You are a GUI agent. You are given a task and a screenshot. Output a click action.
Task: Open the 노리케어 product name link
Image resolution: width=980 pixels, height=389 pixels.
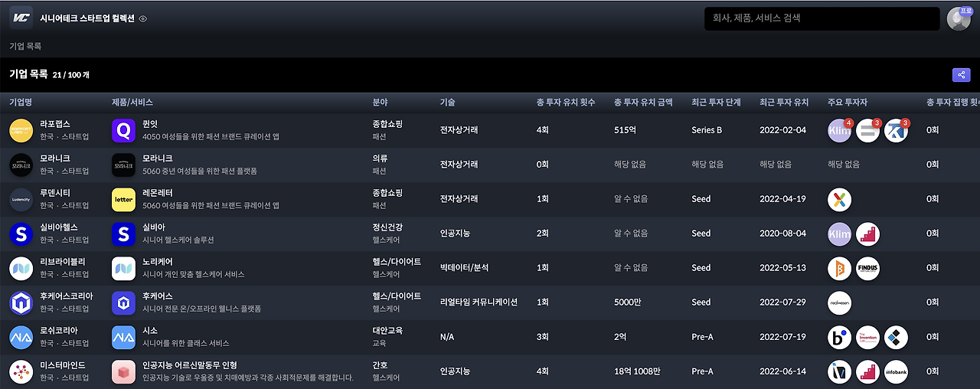tap(158, 262)
